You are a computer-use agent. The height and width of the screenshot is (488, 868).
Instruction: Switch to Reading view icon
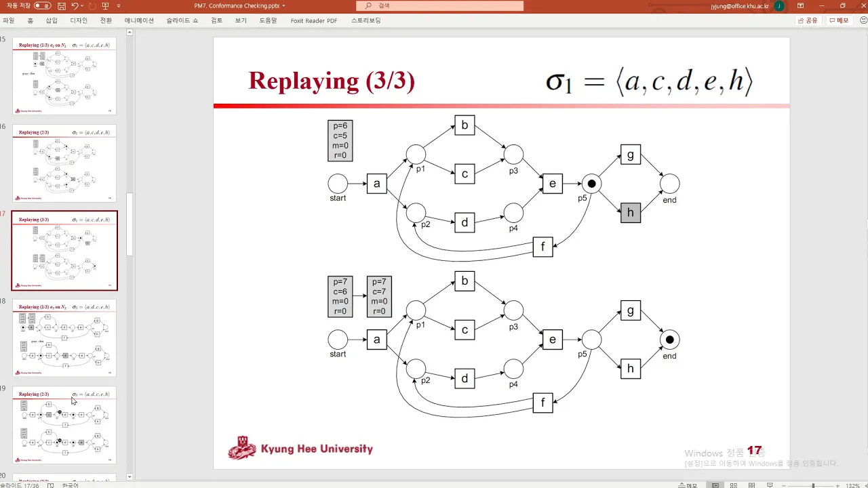coord(751,485)
